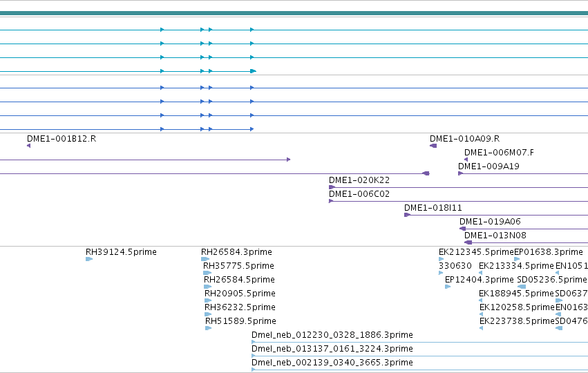Click the SD05236.5prime EST label

pos(552,280)
